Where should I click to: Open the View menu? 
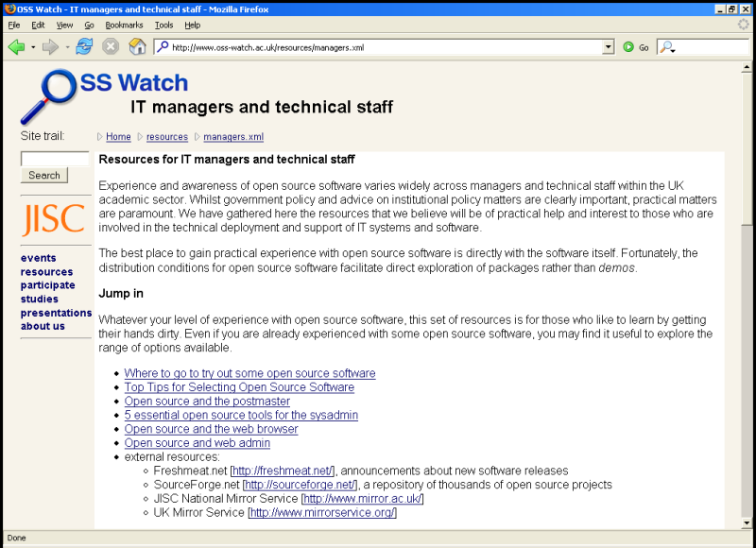click(x=64, y=26)
